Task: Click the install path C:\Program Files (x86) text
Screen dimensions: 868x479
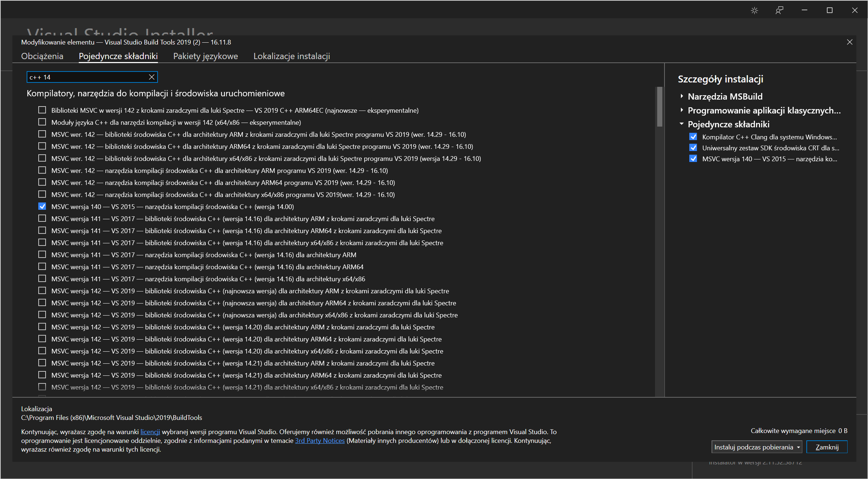Action: (x=112, y=417)
